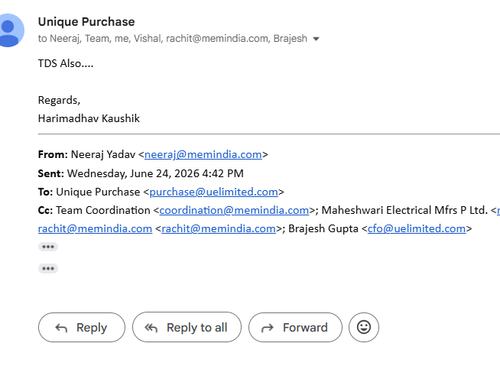500x365 pixels.
Task: Open coordination@memindia.com email link
Action: [x=234, y=210]
